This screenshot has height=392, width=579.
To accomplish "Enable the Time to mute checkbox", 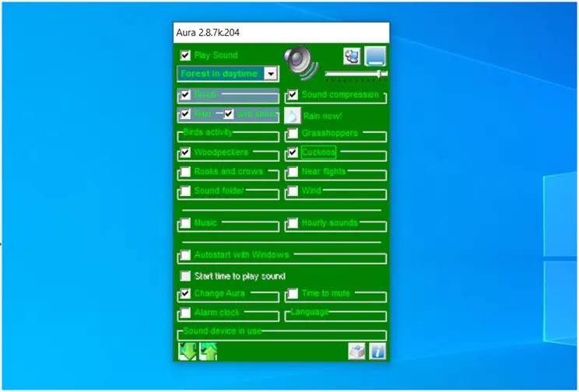I will [293, 293].
